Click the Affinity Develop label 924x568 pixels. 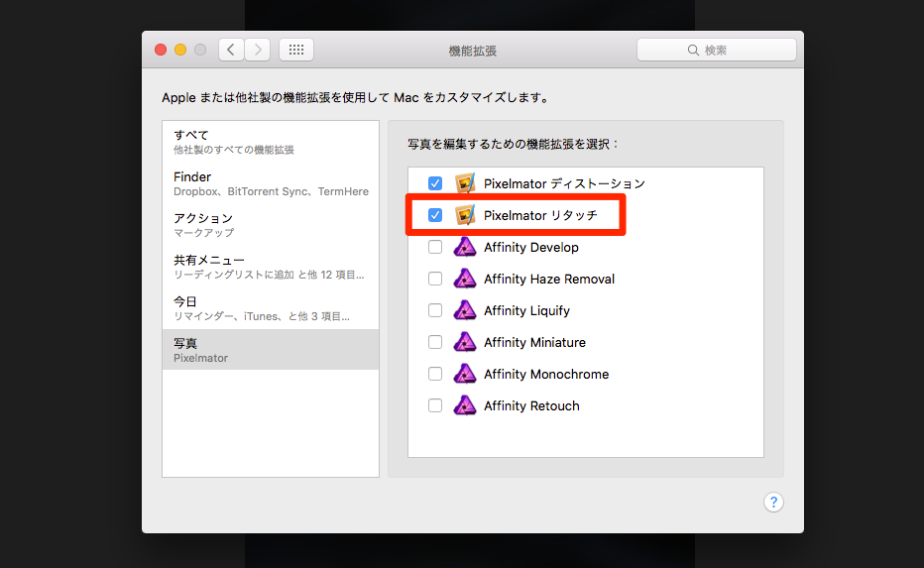[531, 248]
